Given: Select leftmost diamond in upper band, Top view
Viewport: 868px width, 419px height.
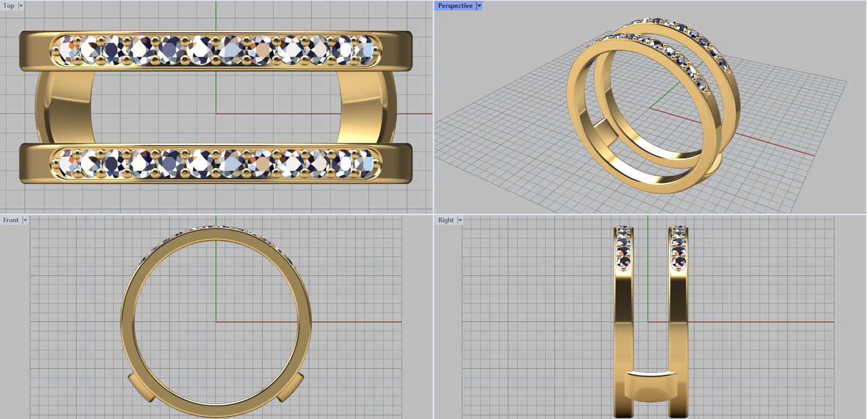Looking at the screenshot, I should click(x=66, y=50).
